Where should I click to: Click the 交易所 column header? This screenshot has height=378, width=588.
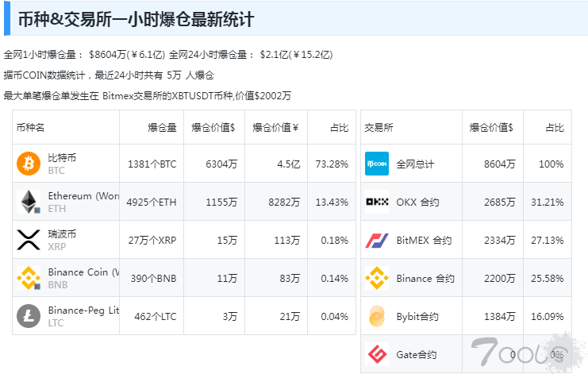point(379,128)
